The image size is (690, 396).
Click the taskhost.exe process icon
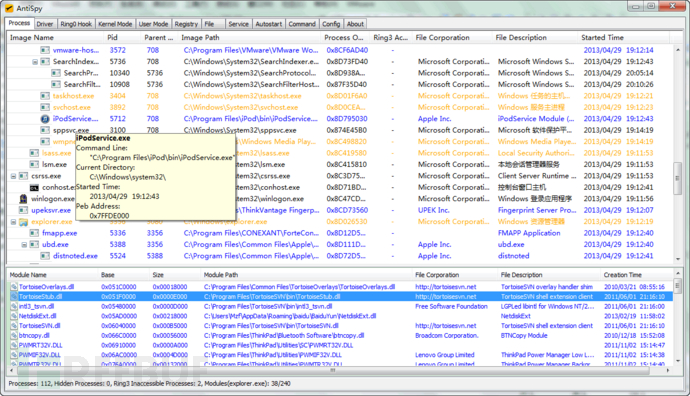45,96
